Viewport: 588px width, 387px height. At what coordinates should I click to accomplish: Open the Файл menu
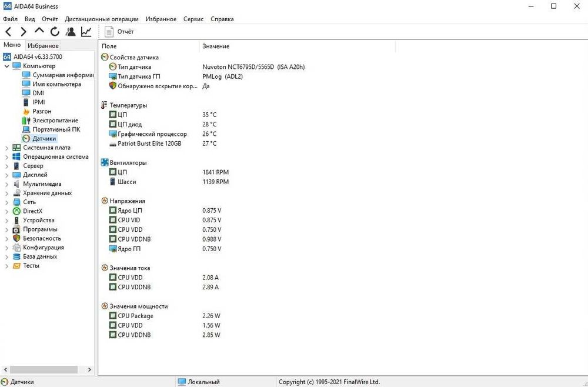(10, 19)
